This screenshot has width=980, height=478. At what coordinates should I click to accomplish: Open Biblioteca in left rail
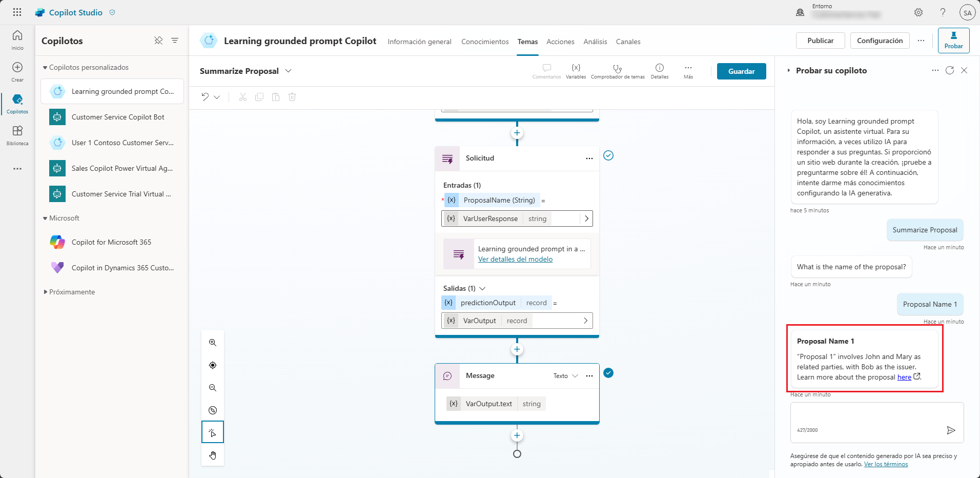(x=17, y=135)
